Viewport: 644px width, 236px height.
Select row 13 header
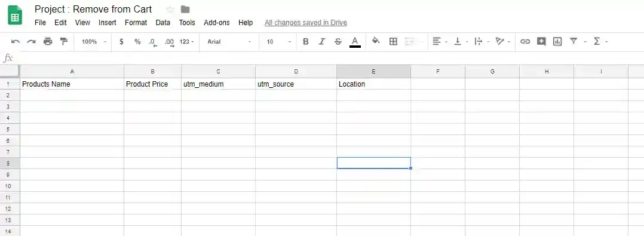coord(10,220)
